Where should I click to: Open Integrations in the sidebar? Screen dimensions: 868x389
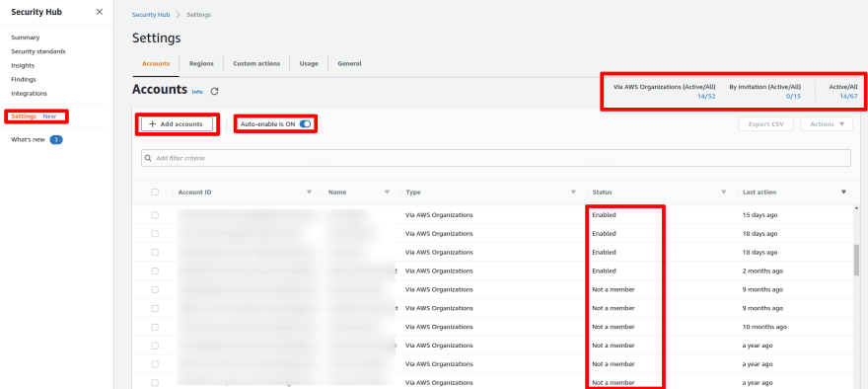tap(29, 93)
